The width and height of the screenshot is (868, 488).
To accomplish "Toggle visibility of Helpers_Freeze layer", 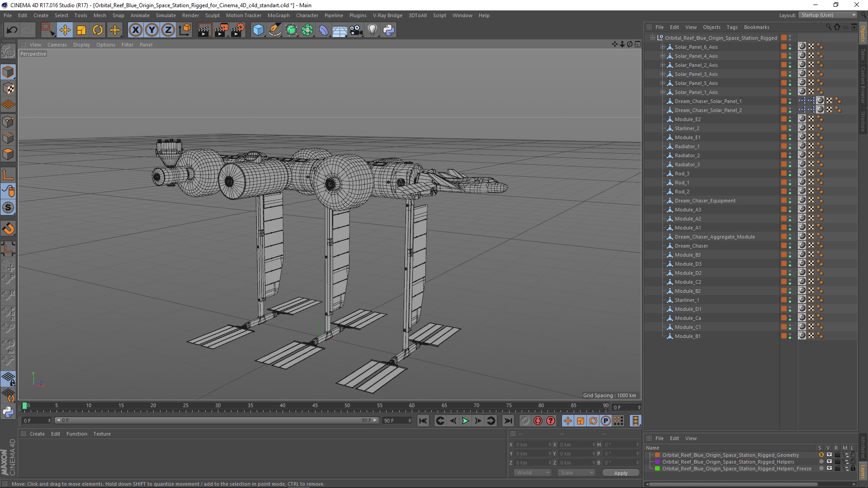I will [829, 469].
